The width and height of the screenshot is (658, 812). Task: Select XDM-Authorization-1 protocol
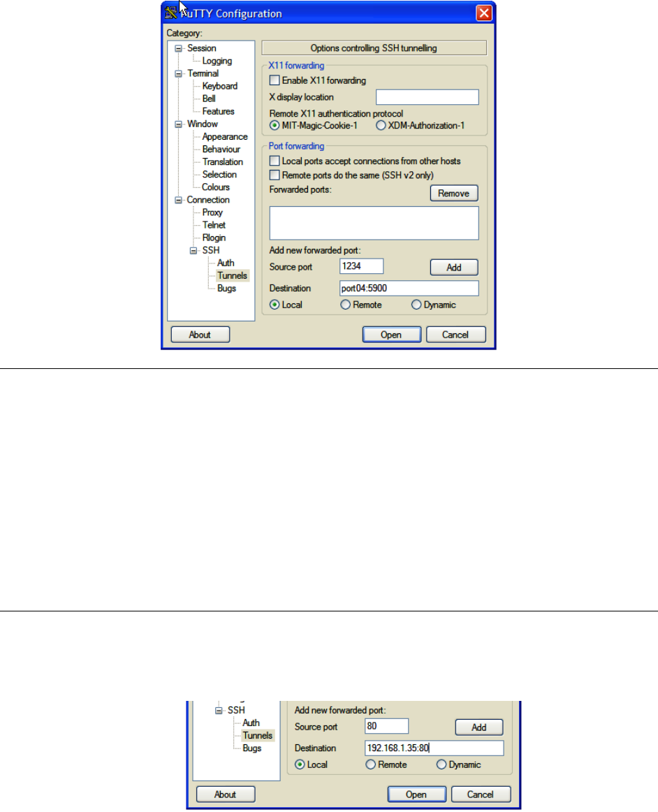pyautogui.click(x=381, y=125)
